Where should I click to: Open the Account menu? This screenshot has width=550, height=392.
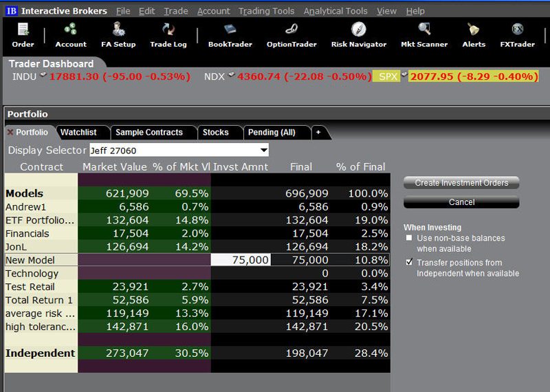click(214, 11)
